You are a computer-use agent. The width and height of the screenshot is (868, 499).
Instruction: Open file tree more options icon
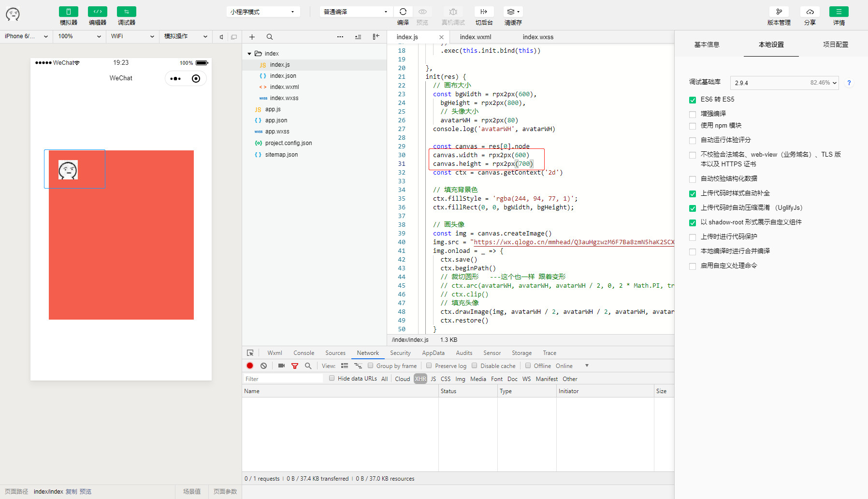click(x=340, y=37)
